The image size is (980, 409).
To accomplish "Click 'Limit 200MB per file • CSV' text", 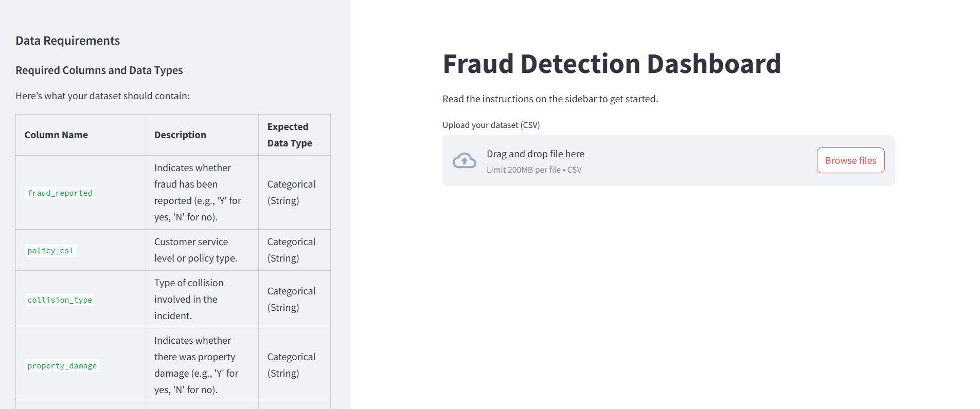I will pos(534,170).
